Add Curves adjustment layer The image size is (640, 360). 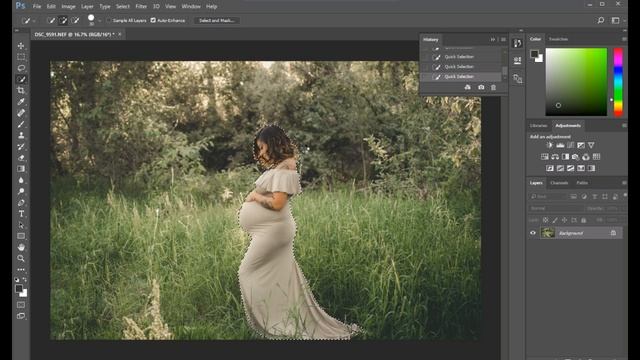571,145
